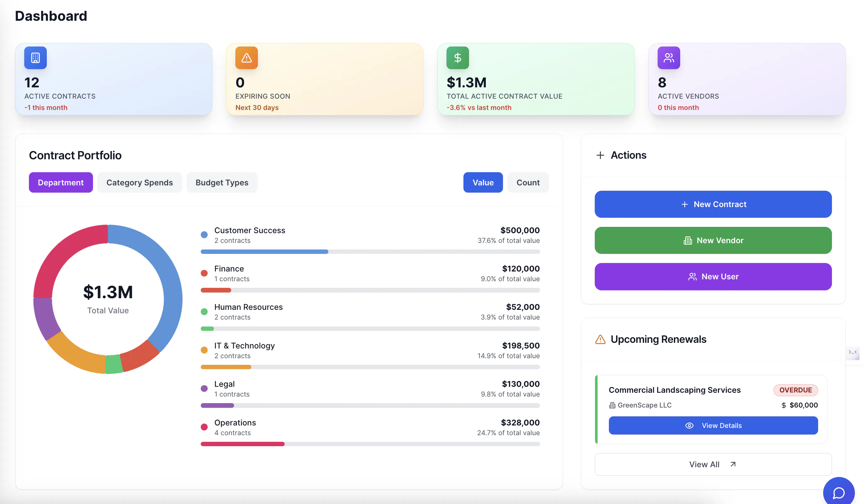Open the Budget Types tab

click(x=222, y=182)
